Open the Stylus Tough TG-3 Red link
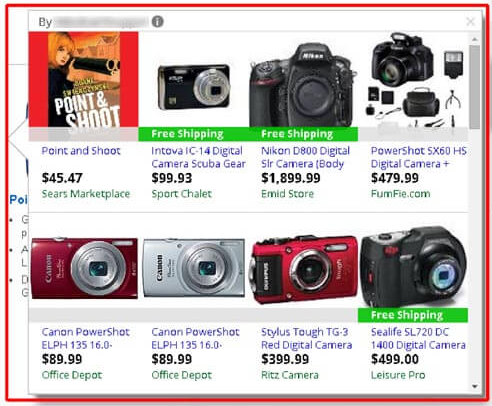 (306, 338)
